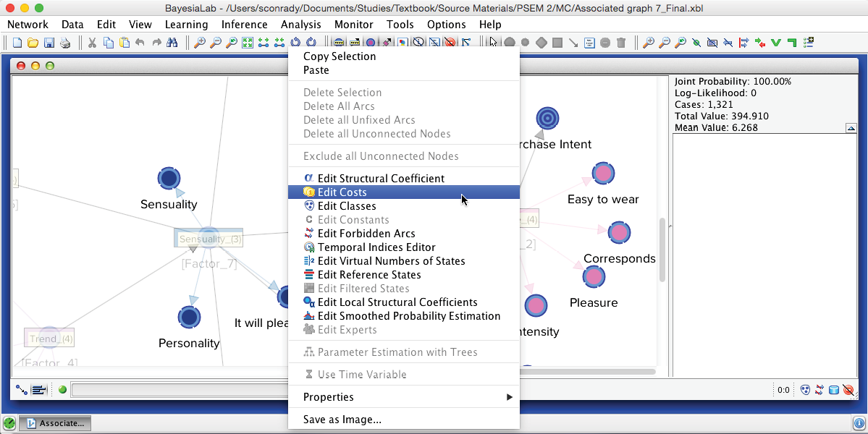Select the diamond decision node tool
Screen dimensions: 868x434
(x=542, y=43)
